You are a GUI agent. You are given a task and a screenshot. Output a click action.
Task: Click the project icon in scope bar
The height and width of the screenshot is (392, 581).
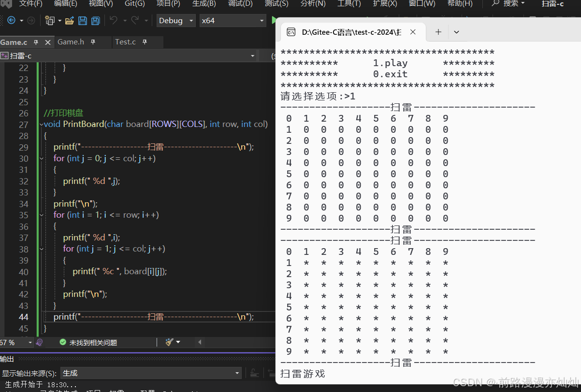click(4, 56)
